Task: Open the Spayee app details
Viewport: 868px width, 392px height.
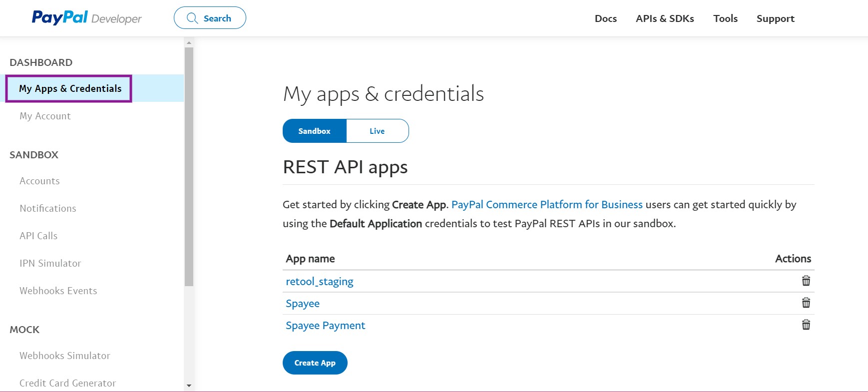Action: (303, 304)
